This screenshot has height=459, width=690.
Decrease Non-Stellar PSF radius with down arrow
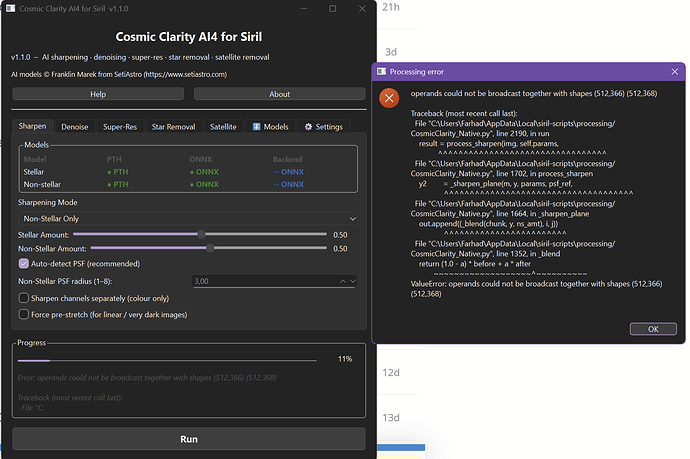point(352,281)
